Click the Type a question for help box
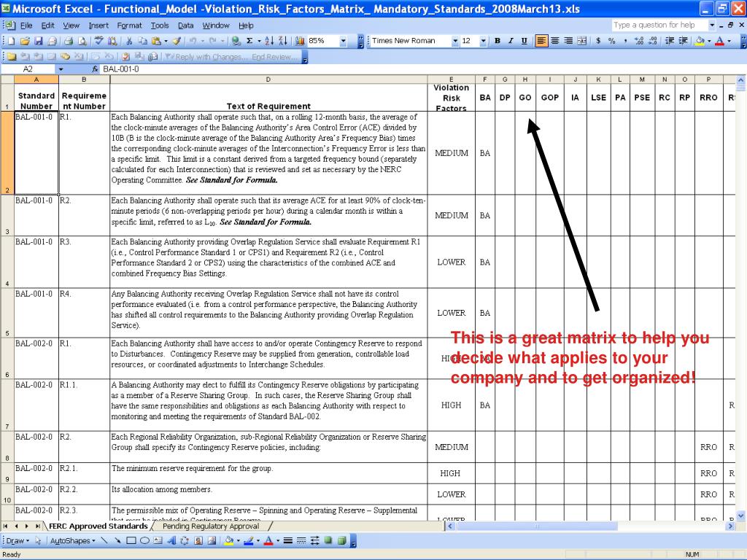 click(x=659, y=25)
